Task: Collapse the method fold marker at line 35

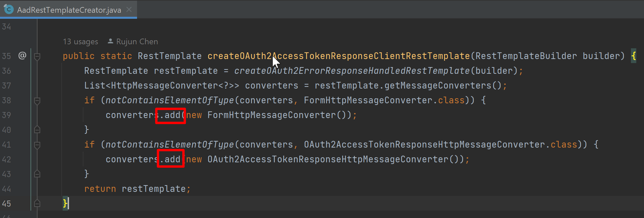Action: (x=37, y=56)
